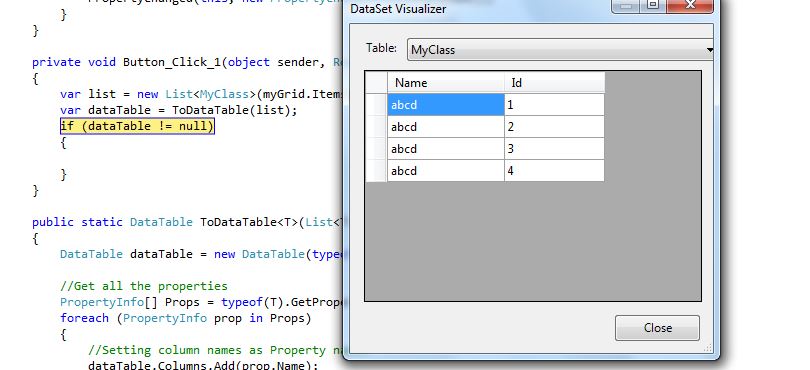
Task: Open the Table dropdown showing MyClass
Action: click(x=560, y=50)
